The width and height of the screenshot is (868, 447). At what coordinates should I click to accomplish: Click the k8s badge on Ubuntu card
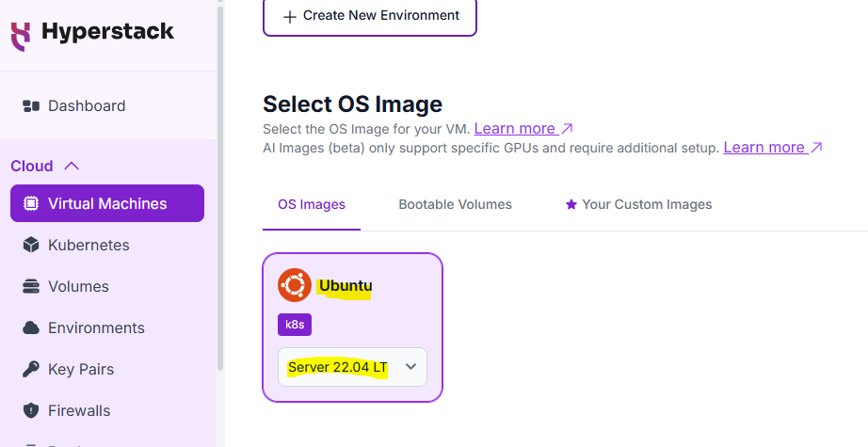pyautogui.click(x=294, y=326)
